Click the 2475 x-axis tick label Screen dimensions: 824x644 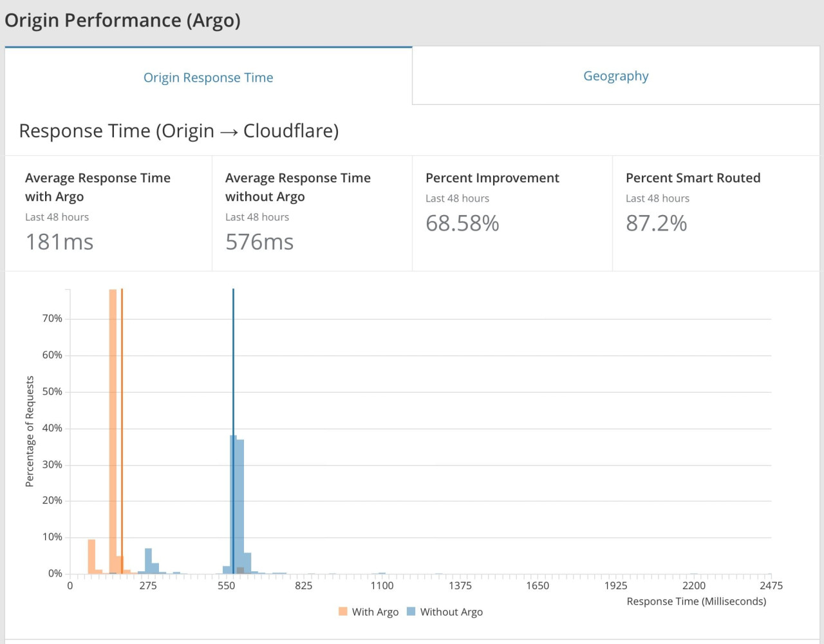771,585
